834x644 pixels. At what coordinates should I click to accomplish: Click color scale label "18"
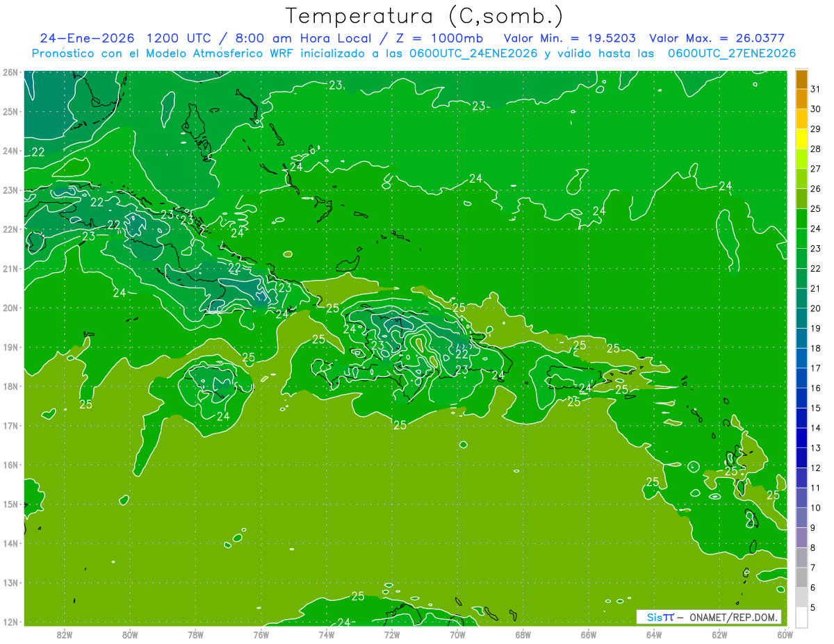[815, 348]
